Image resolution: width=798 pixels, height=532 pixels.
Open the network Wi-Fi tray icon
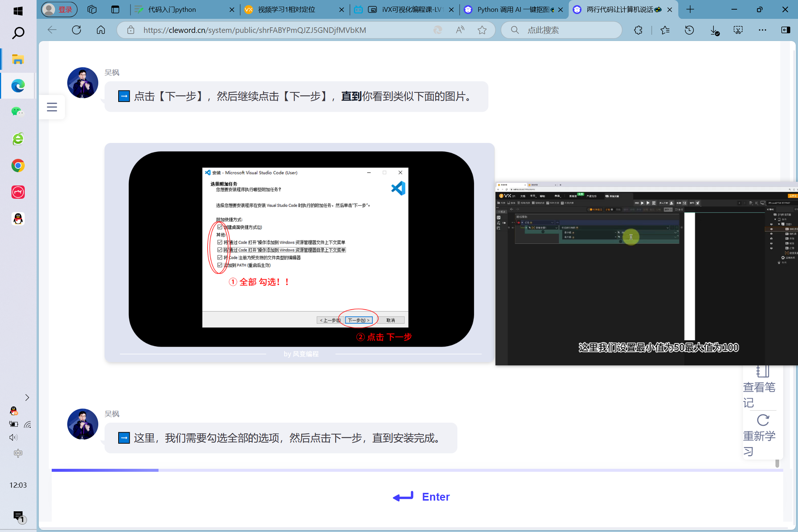tap(27, 424)
